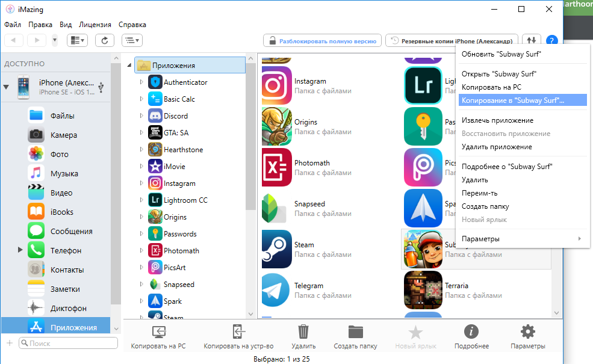593x364 pixels.
Task: Expand the Телефон sidebar item
Action: pyautogui.click(x=20, y=250)
